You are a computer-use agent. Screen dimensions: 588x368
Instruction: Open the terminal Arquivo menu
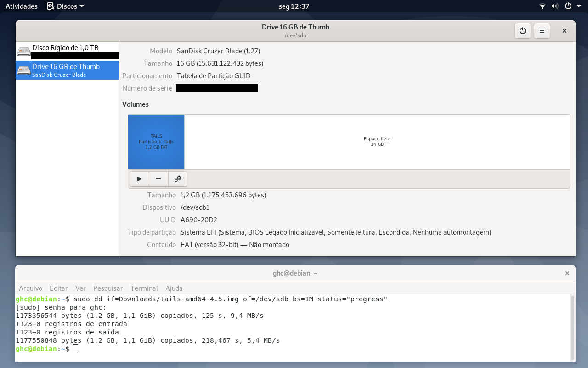pos(30,288)
